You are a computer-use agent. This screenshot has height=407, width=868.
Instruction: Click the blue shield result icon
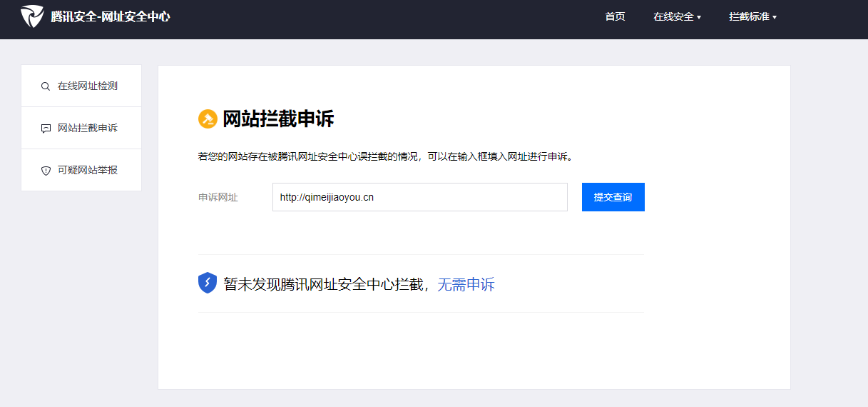(208, 283)
